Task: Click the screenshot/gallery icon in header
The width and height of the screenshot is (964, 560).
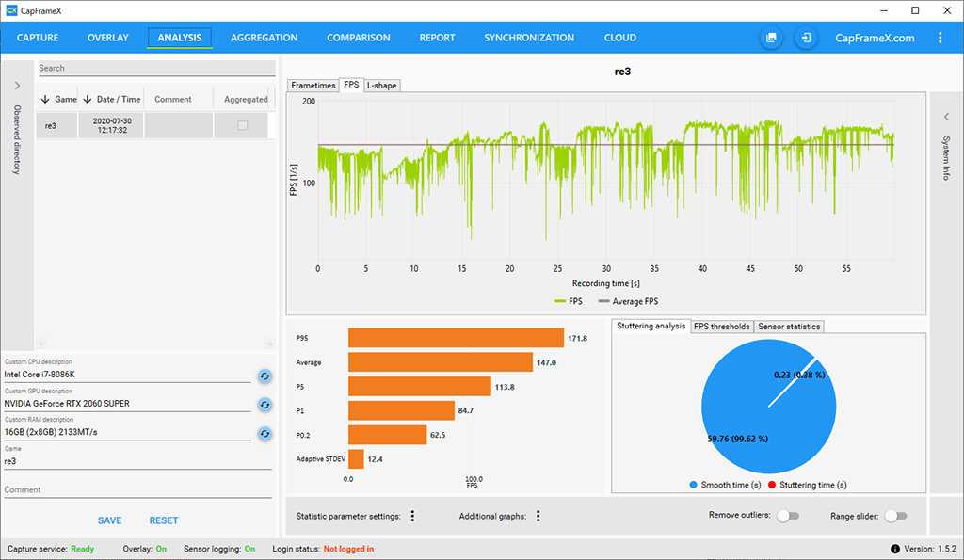Action: click(x=771, y=38)
